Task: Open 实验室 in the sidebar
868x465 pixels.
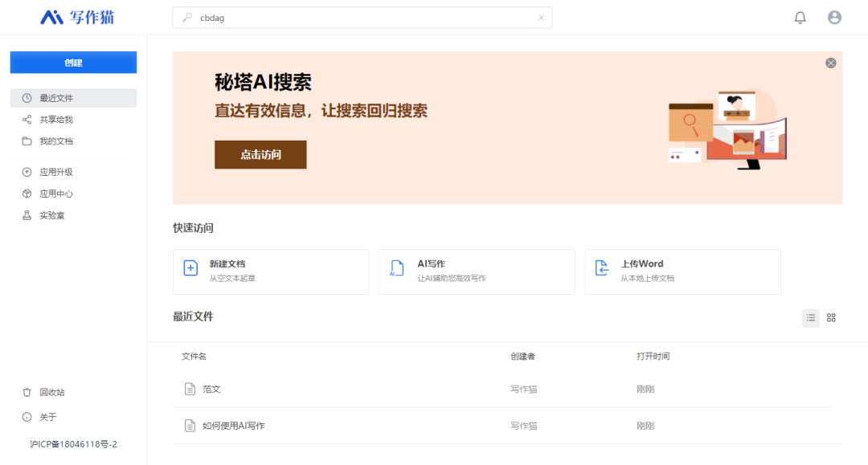Action: coord(73,215)
